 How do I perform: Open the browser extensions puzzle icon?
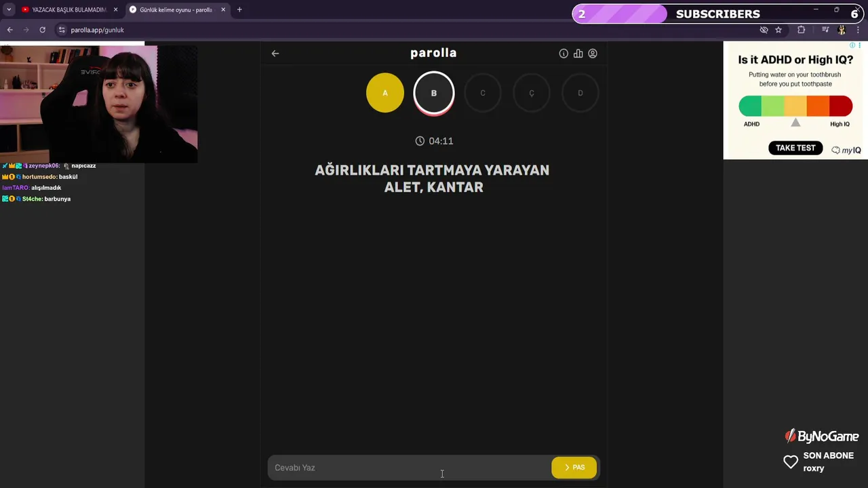coord(802,30)
